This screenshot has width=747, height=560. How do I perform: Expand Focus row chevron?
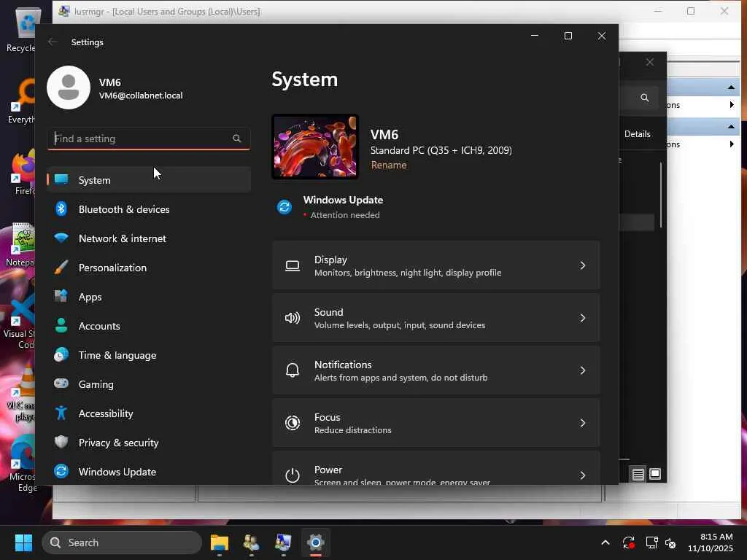tap(582, 422)
